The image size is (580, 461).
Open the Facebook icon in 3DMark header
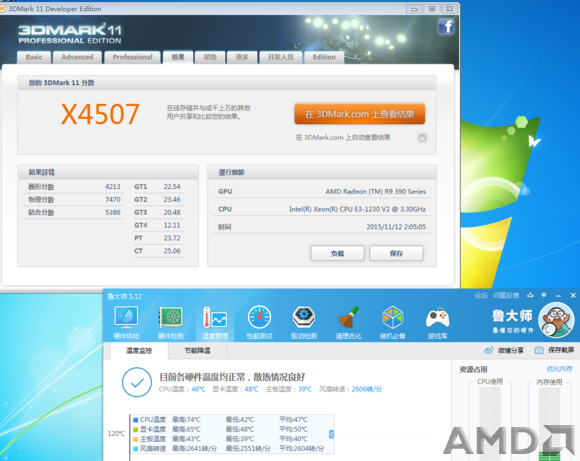tap(446, 27)
